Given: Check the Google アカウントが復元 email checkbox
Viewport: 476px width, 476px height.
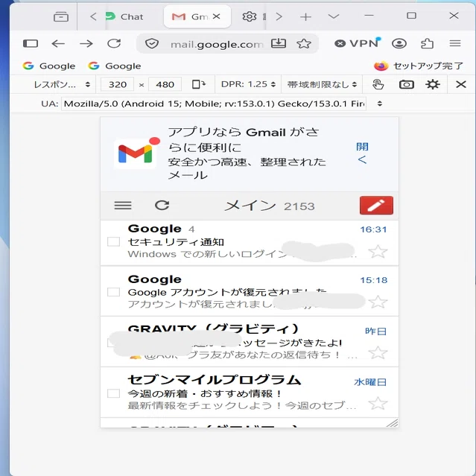Looking at the screenshot, I should 113,292.
